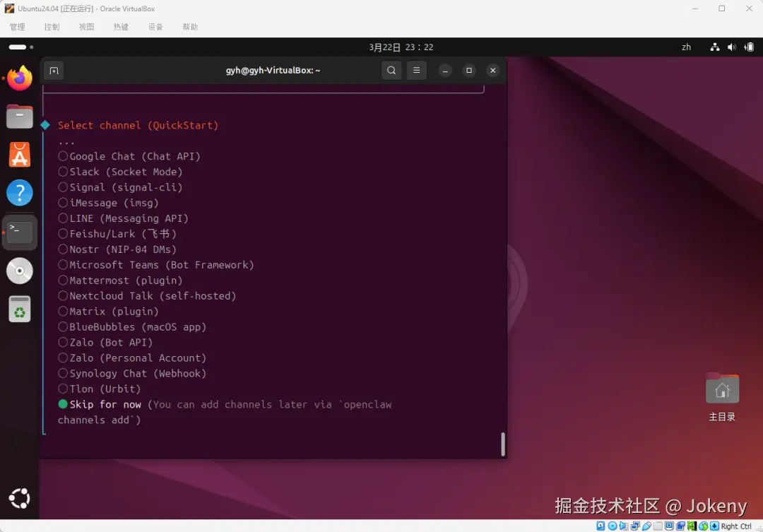Select the Mattermost (plugin) option

(120, 281)
